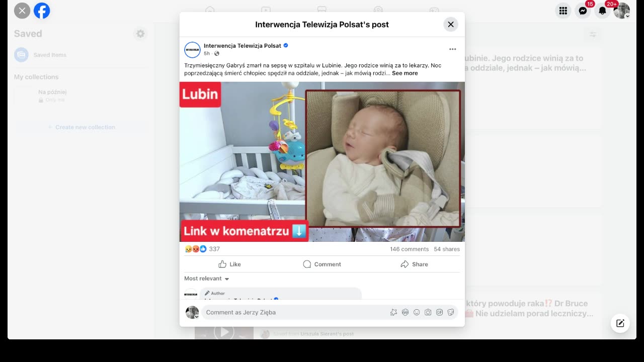Open Saved settings gear icon

[140, 34]
